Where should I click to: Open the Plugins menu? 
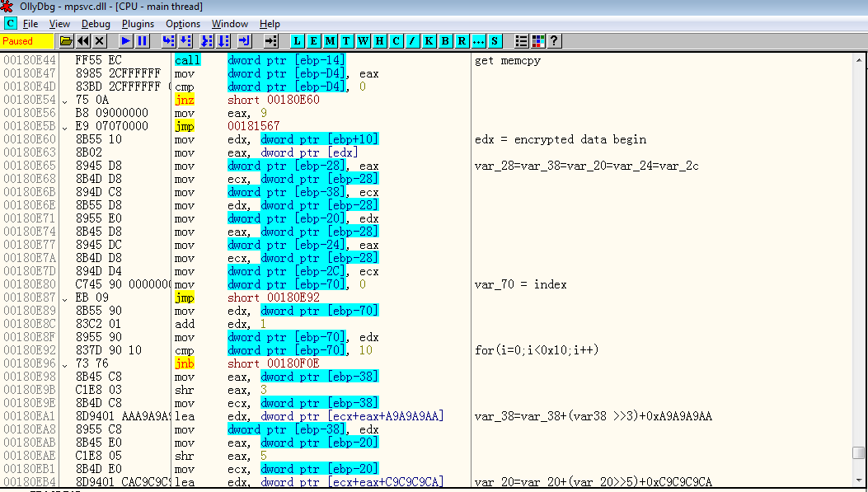click(x=138, y=24)
